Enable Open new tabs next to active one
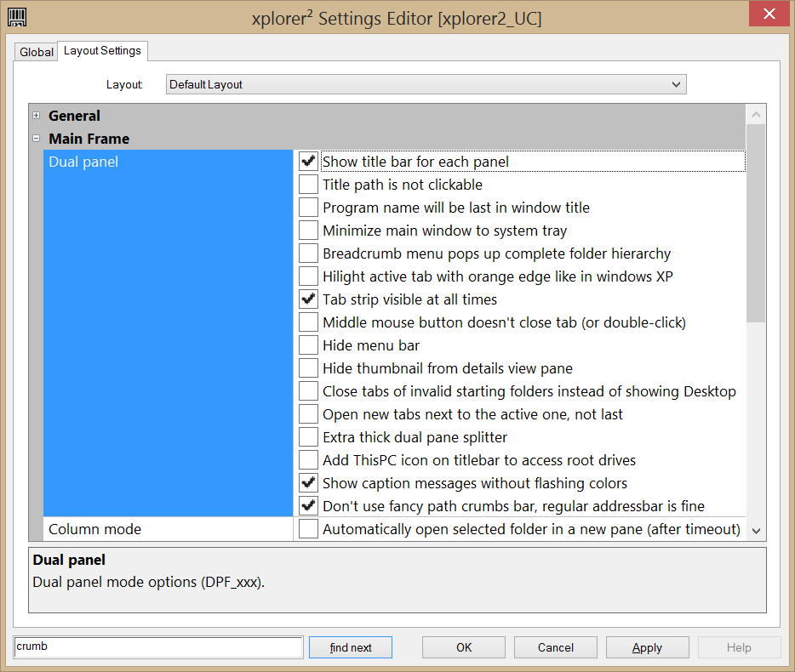The image size is (795, 672). (x=308, y=414)
